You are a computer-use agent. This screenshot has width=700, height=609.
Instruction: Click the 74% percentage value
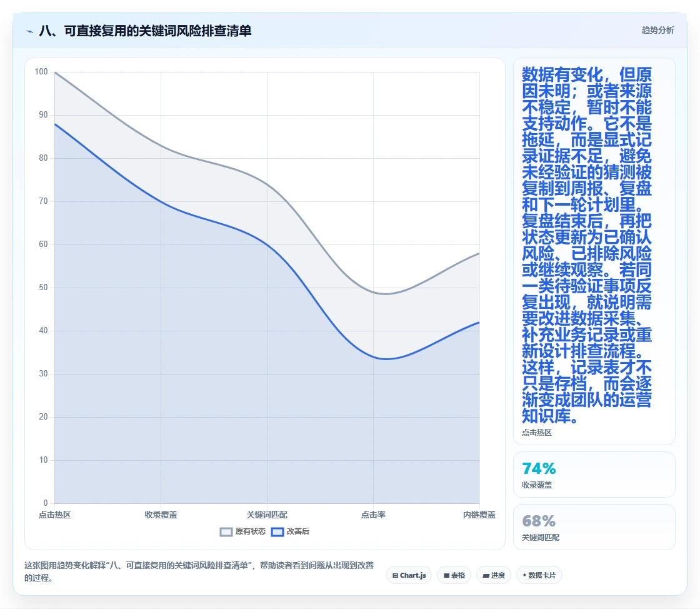click(539, 468)
